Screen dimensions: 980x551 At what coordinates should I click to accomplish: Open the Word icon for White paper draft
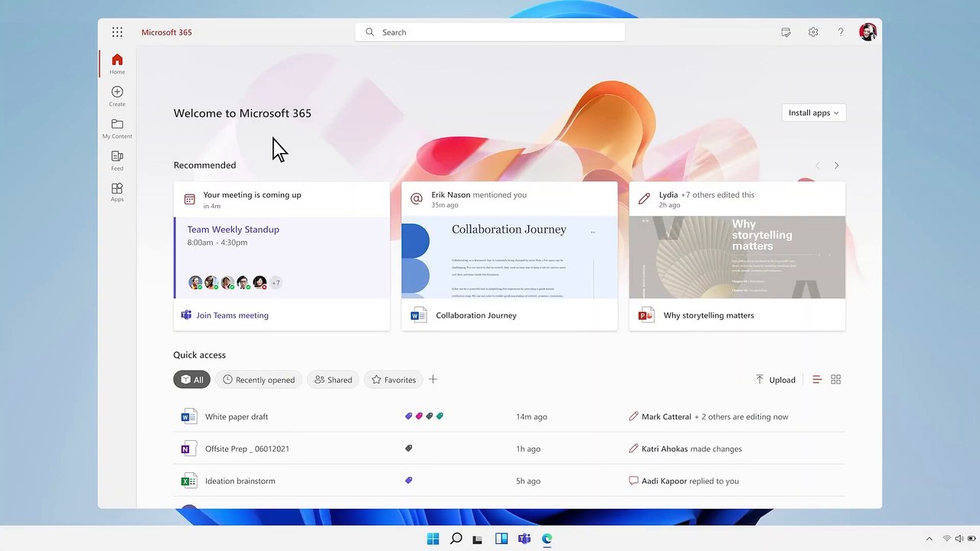pyautogui.click(x=188, y=417)
